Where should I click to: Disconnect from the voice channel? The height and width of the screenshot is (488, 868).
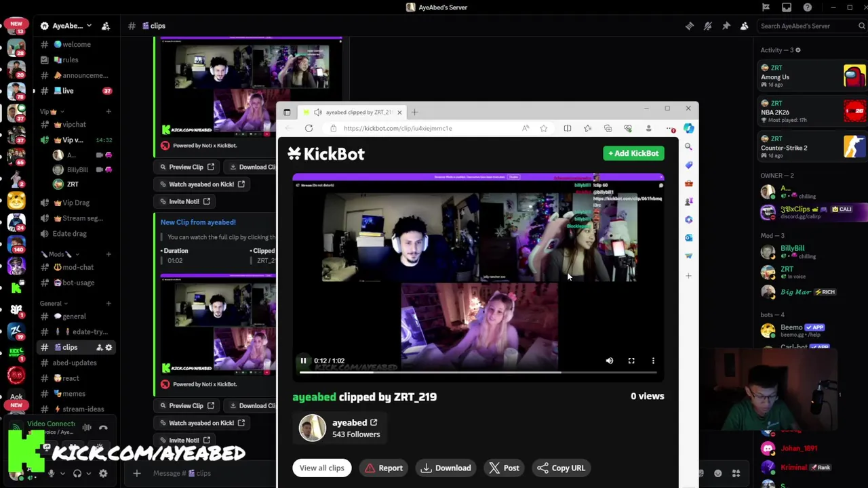[103, 428]
